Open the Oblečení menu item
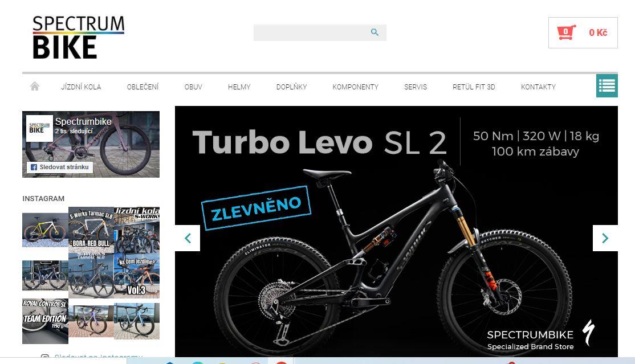635x364 pixels. click(143, 87)
